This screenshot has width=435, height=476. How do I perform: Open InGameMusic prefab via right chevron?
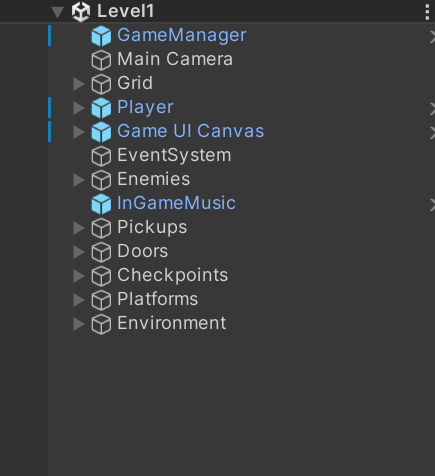(x=432, y=205)
